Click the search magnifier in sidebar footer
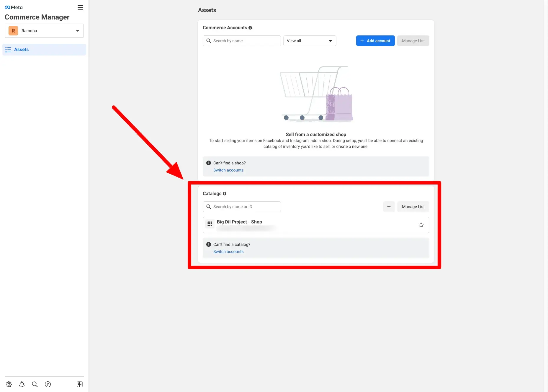Viewport: 548px width, 392px height. click(35, 384)
